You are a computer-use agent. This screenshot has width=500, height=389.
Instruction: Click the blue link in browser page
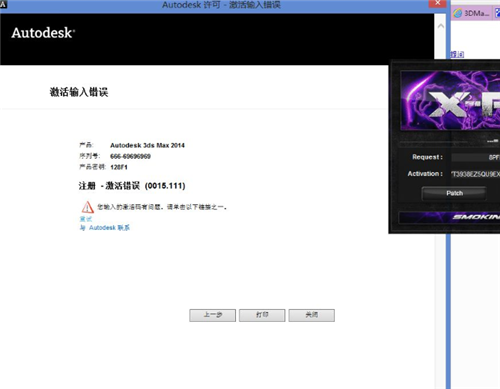click(x=457, y=54)
